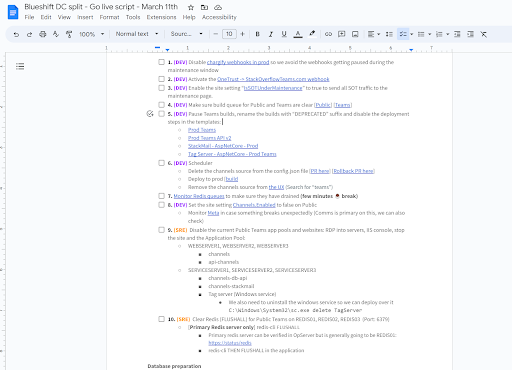The width and height of the screenshot is (512, 370).
Task: Open the Accessibility menu
Action: tap(219, 17)
